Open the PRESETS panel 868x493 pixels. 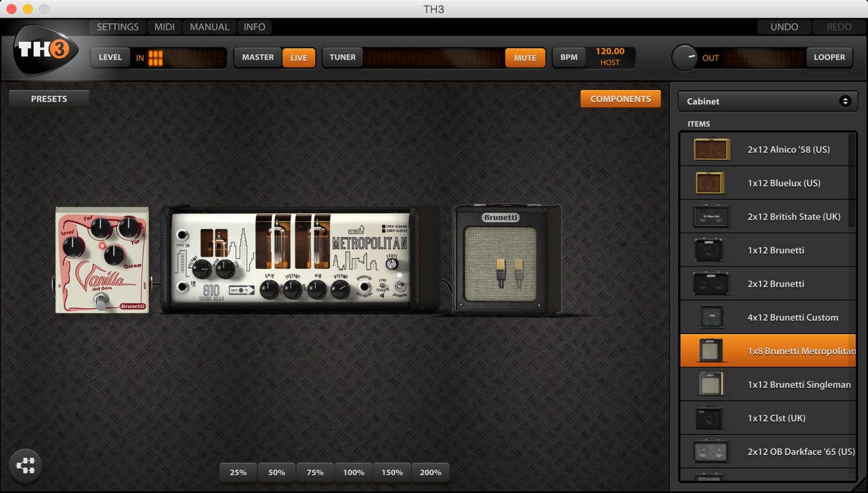[x=49, y=99]
